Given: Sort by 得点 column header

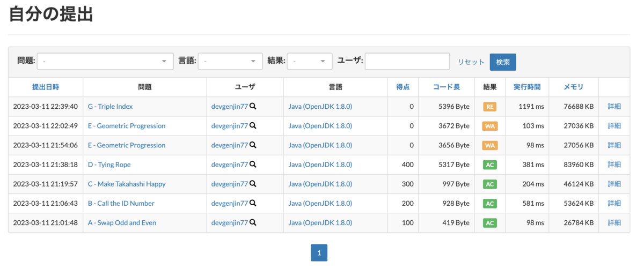Looking at the screenshot, I should [x=403, y=87].
